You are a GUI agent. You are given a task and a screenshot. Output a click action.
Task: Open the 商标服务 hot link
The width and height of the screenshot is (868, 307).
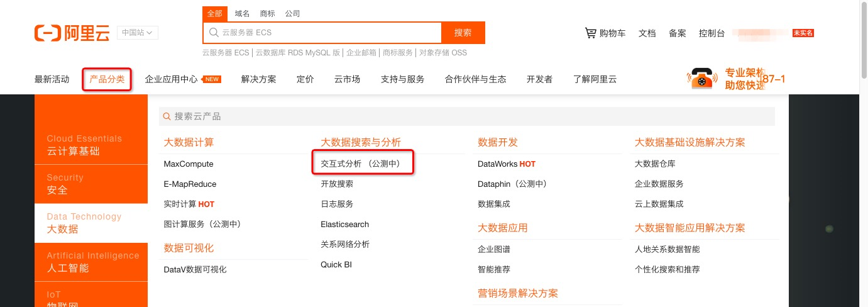point(398,53)
